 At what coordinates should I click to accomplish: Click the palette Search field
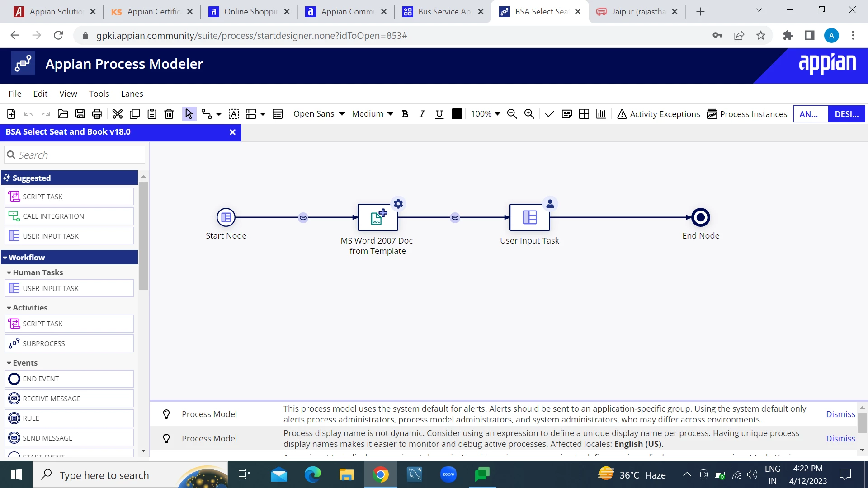(75, 155)
